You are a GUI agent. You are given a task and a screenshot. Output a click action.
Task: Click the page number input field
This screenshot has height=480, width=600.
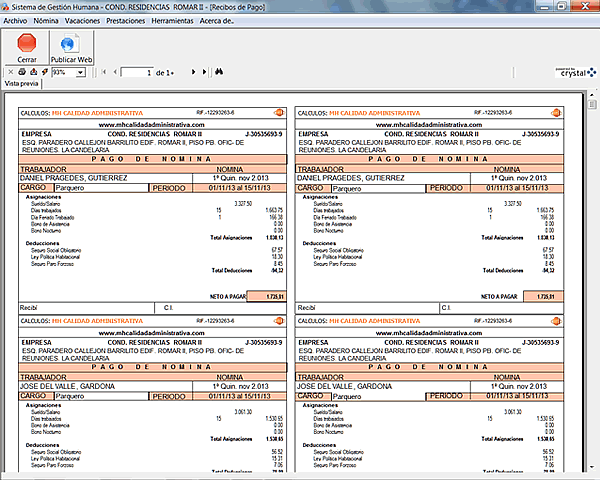(x=136, y=73)
